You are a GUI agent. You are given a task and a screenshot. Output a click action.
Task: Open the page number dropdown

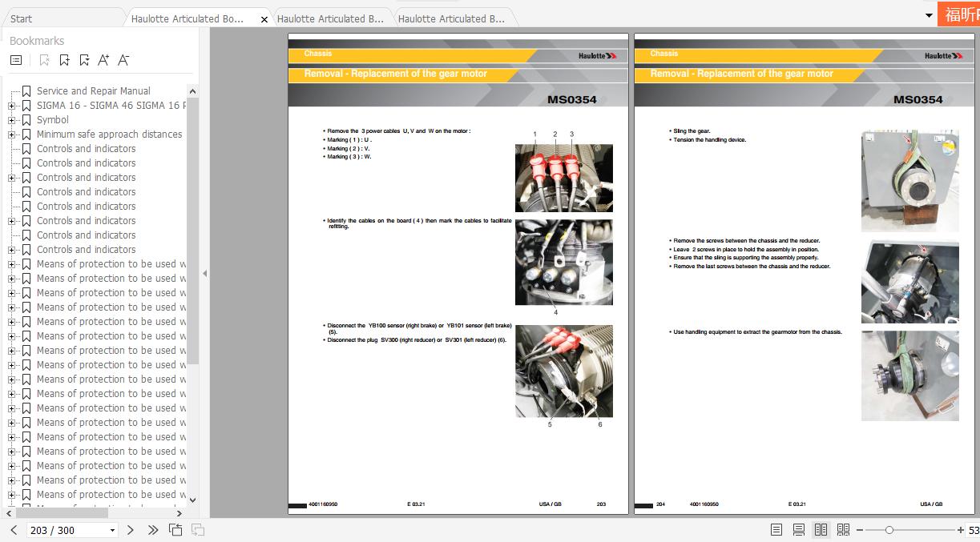point(112,530)
